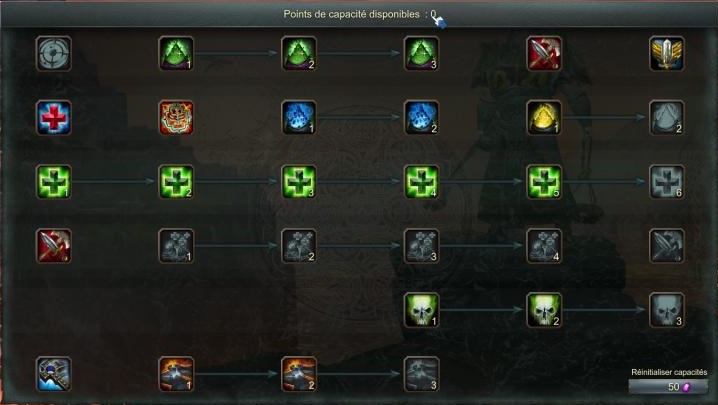Click the blue mountain hammer skill icon
Viewport: 718px width, 405px height.
pos(54,374)
